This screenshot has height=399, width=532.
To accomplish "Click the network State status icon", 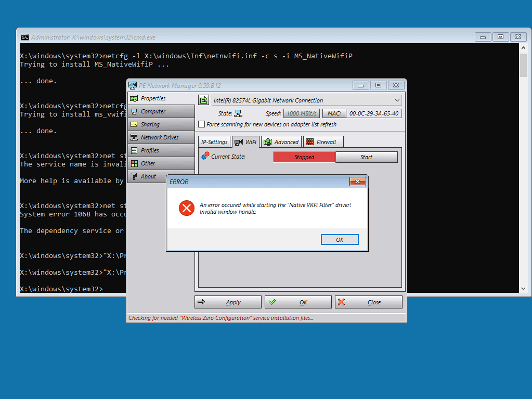I will [x=238, y=112].
